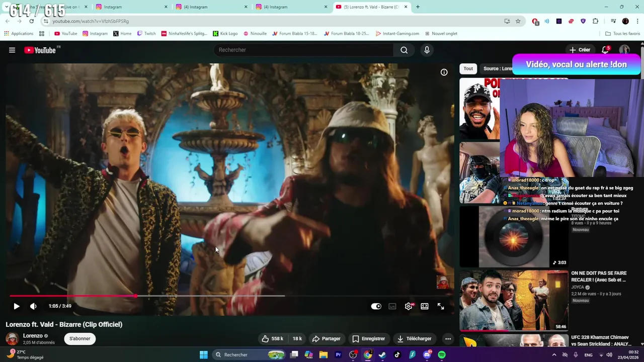Image resolution: width=644 pixels, height=362 pixels.
Task: Click the Enregistrer save button
Action: [368, 338]
